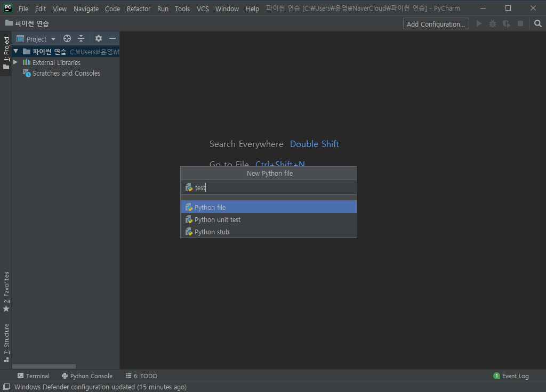Viewport: 546px width, 392px height.
Task: Click the Double Shift shortcut hint
Action: click(315, 144)
